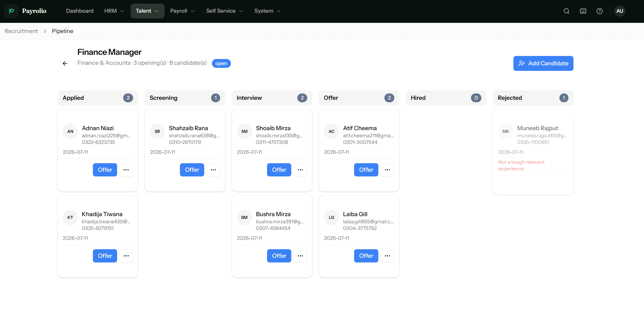Viewport: 644px width, 330px height.
Task: Open more options for Laiba Gill
Action: [387, 256]
